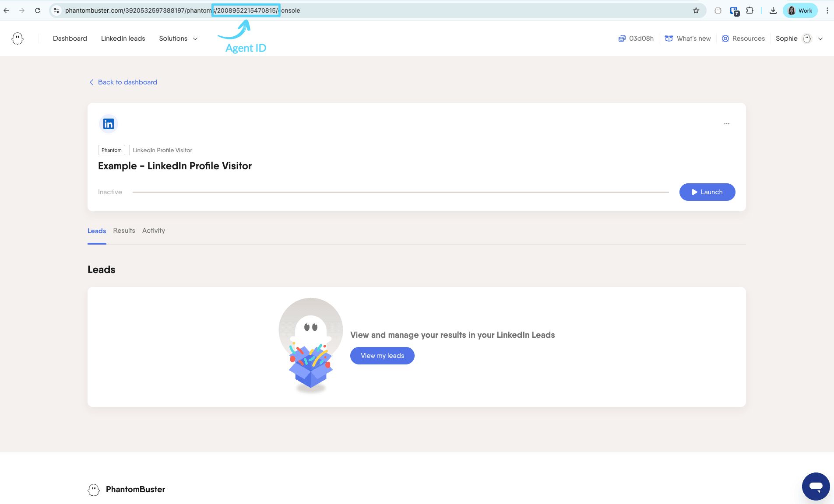Launch the phantom
Image resolution: width=834 pixels, height=504 pixels.
pos(707,192)
